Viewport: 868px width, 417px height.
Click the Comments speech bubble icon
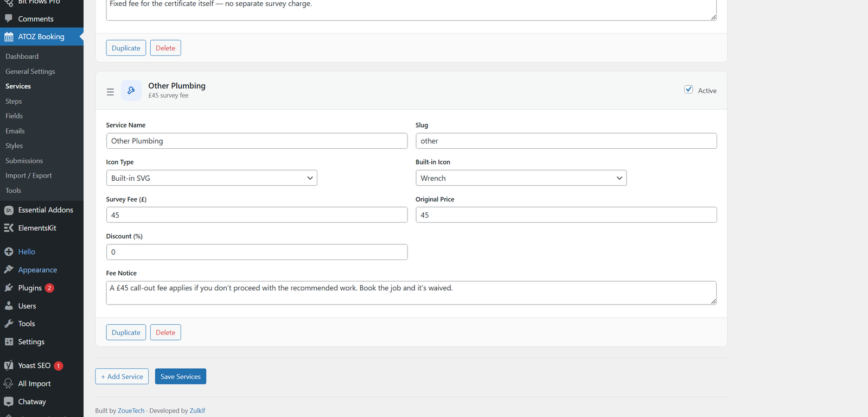click(x=9, y=18)
